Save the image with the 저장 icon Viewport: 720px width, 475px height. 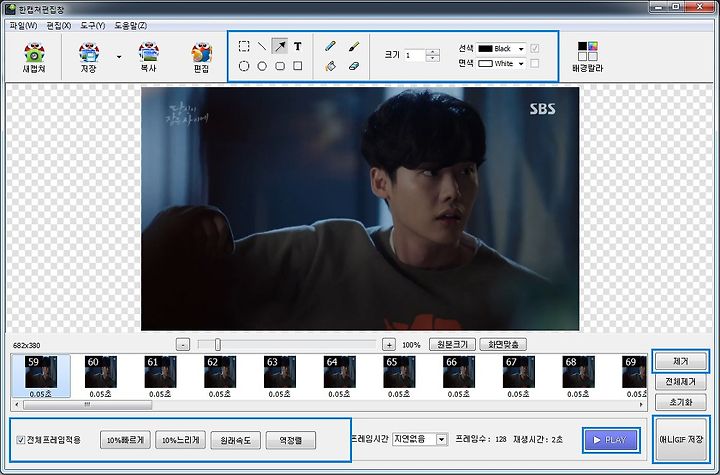[89, 57]
